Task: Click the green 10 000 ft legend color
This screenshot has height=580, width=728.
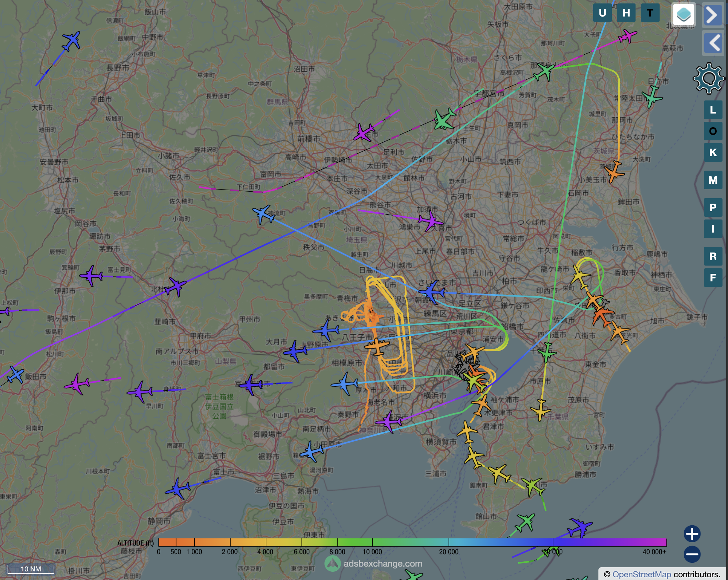Action: (x=372, y=542)
